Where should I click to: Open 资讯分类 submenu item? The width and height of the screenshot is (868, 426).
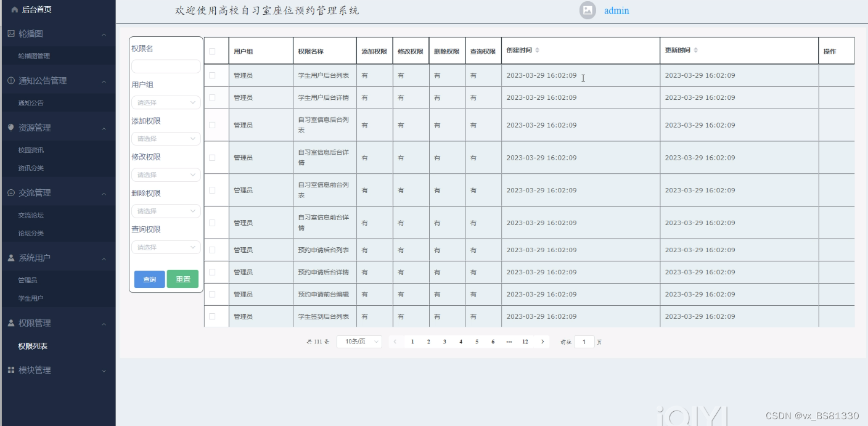coord(31,168)
